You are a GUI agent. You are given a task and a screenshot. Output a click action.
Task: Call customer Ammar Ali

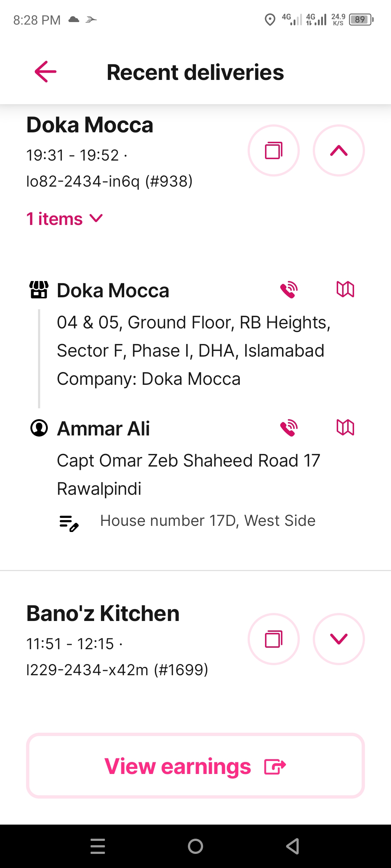tap(289, 428)
